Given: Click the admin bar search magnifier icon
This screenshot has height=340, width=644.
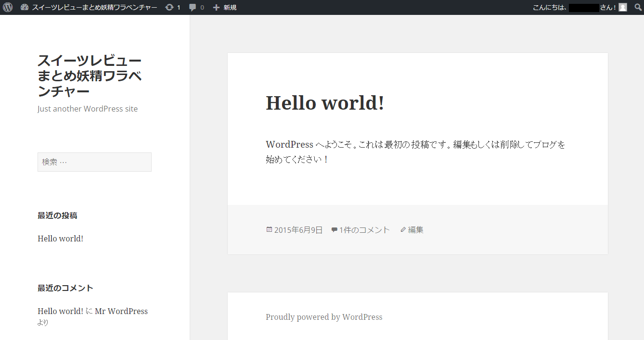Looking at the screenshot, I should coord(638,7).
